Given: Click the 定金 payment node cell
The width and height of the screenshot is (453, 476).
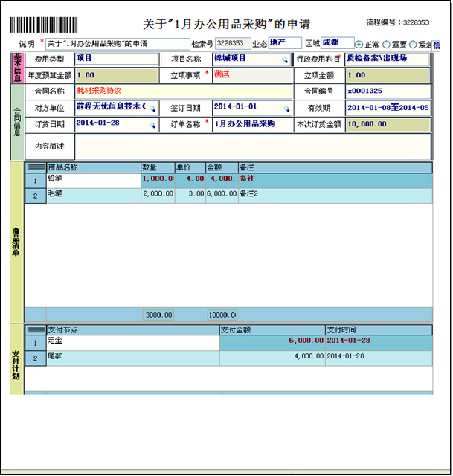Looking at the screenshot, I should coord(133,344).
